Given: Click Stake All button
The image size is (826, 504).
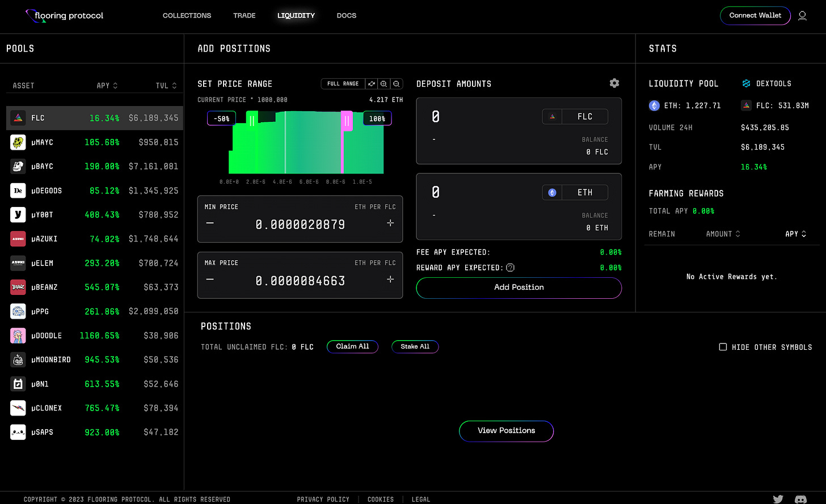Looking at the screenshot, I should (x=415, y=346).
